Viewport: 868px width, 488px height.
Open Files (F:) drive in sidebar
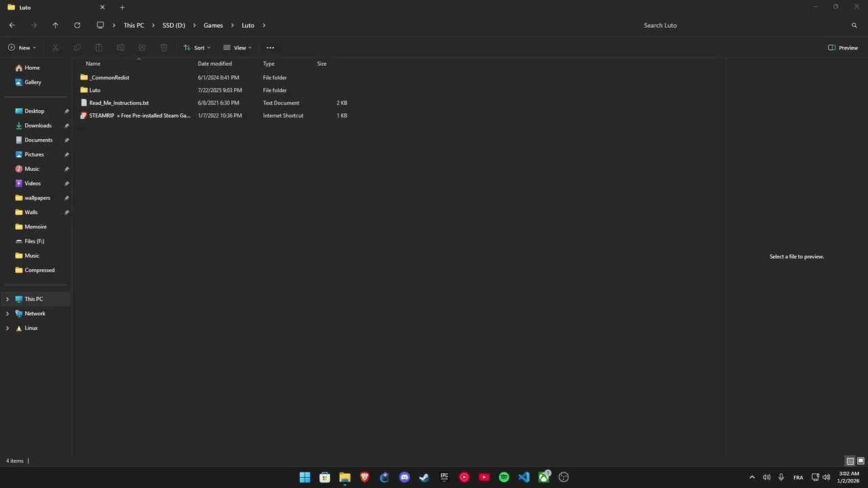pyautogui.click(x=35, y=241)
